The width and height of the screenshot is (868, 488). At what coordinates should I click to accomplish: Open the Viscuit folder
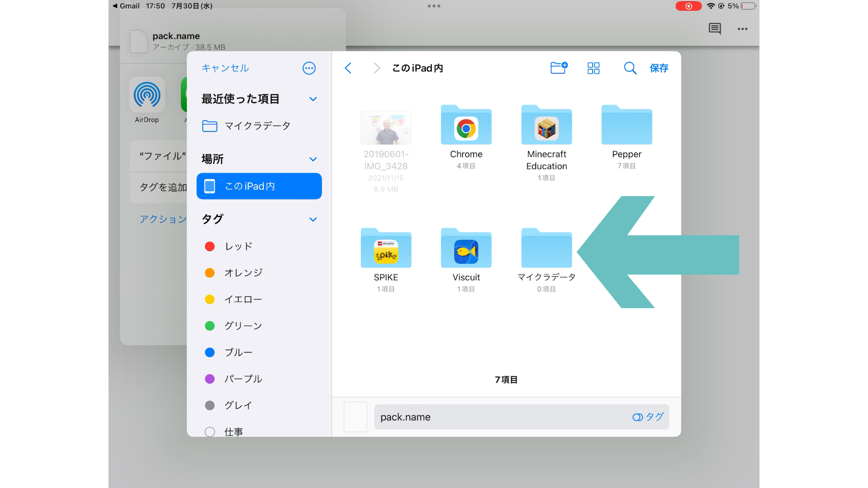466,249
